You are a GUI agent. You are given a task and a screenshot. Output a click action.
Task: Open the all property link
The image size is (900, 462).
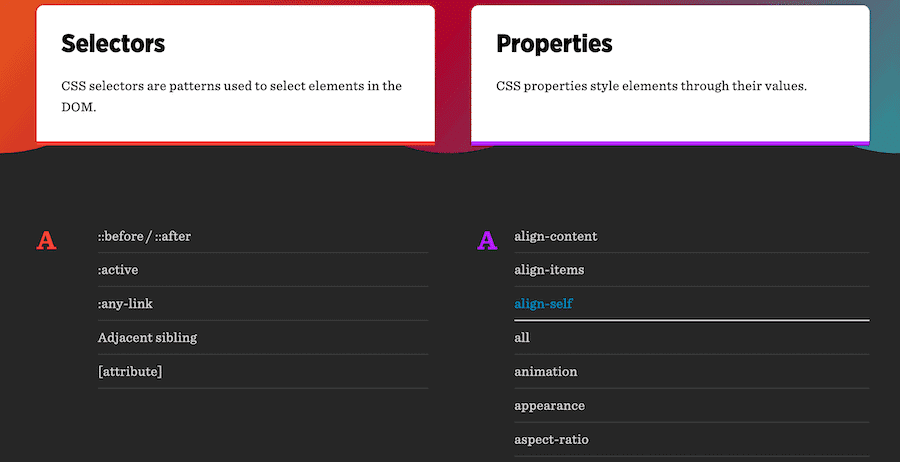tap(522, 338)
